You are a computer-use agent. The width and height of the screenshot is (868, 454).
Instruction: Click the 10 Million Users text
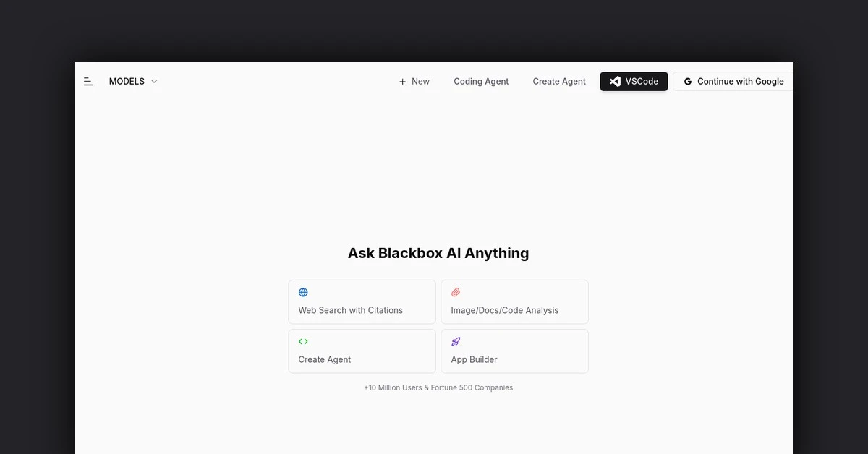tap(438, 387)
